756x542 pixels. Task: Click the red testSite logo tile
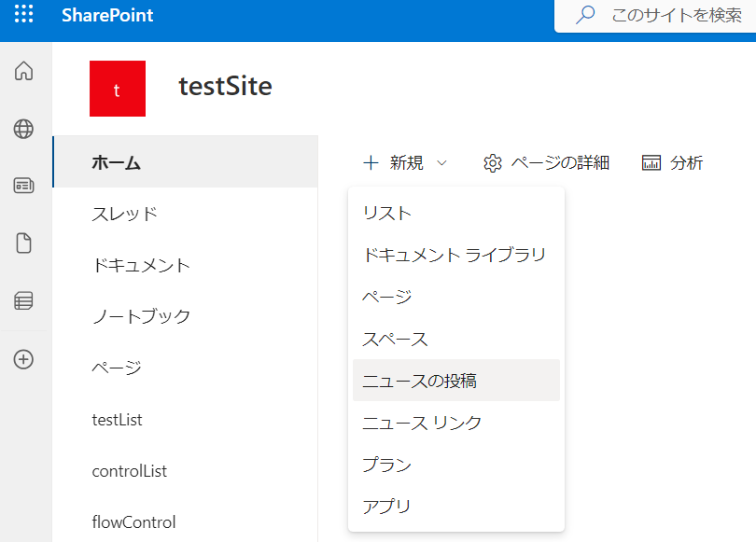(x=117, y=89)
